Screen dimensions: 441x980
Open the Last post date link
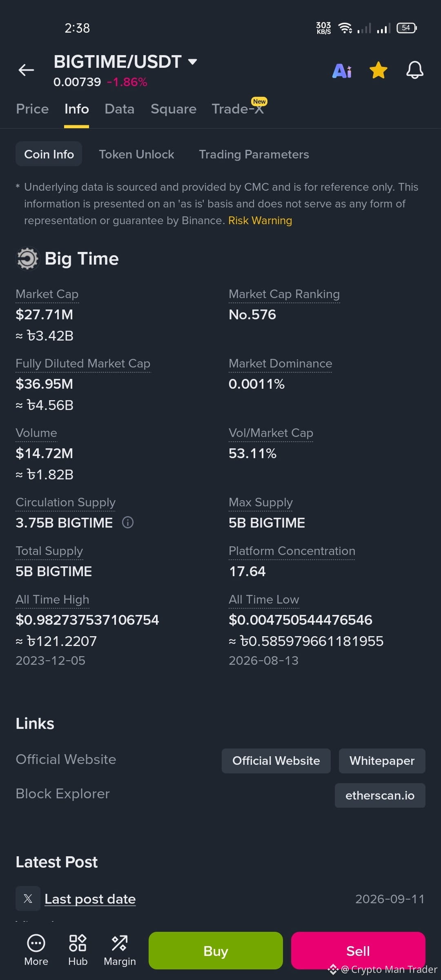(90, 899)
